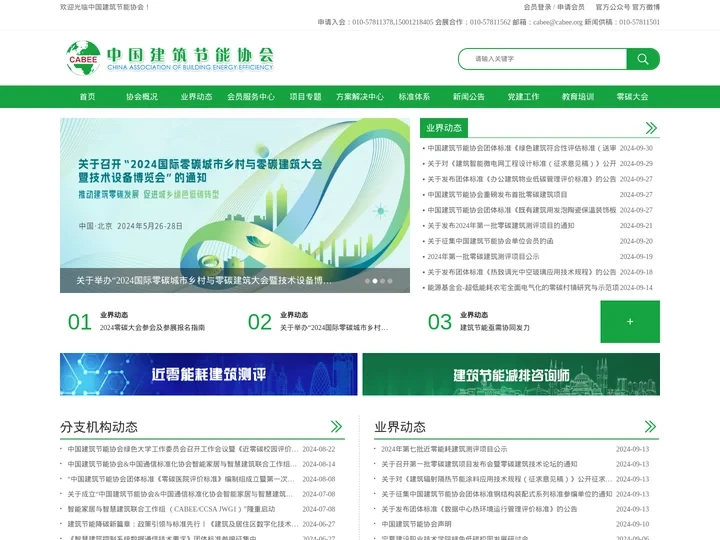Open news 2024年第一批零碳建筑测评项目公示
This screenshot has width=720, height=540.
pyautogui.click(x=484, y=256)
